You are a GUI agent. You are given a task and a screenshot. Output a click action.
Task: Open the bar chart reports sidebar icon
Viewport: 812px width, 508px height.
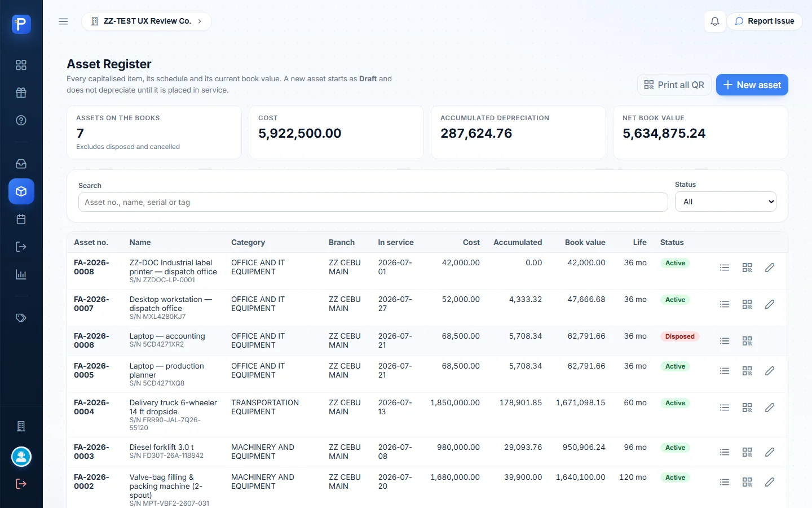21,274
